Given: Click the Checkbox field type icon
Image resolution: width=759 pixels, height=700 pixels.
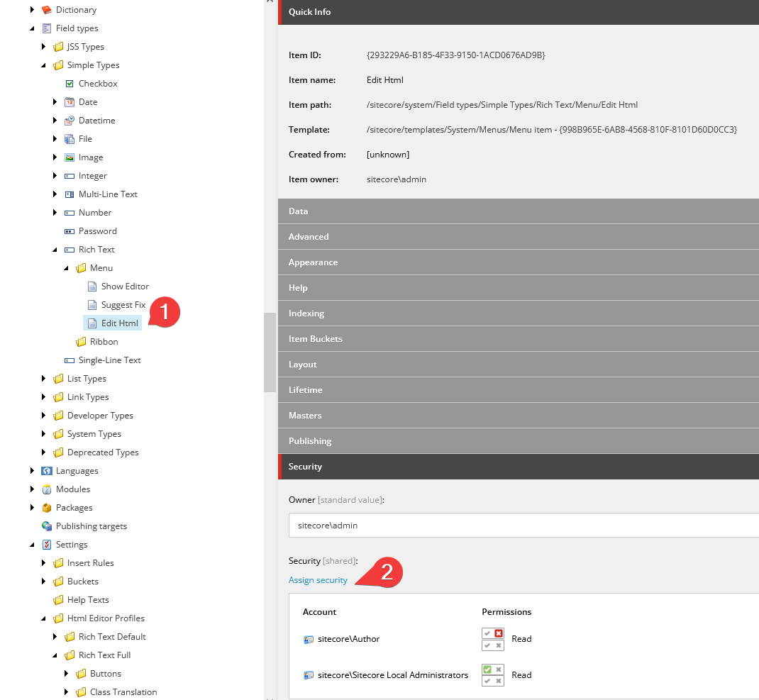Looking at the screenshot, I should click(70, 84).
